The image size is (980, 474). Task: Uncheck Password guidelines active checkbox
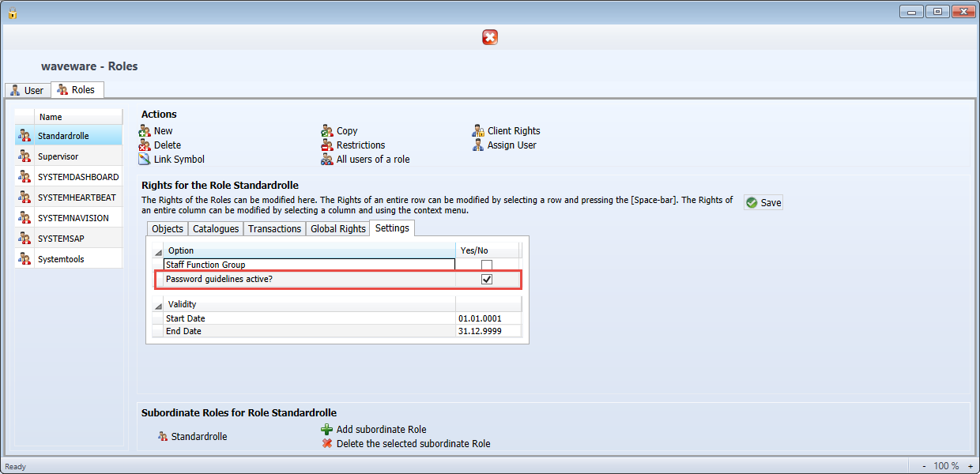coord(487,279)
